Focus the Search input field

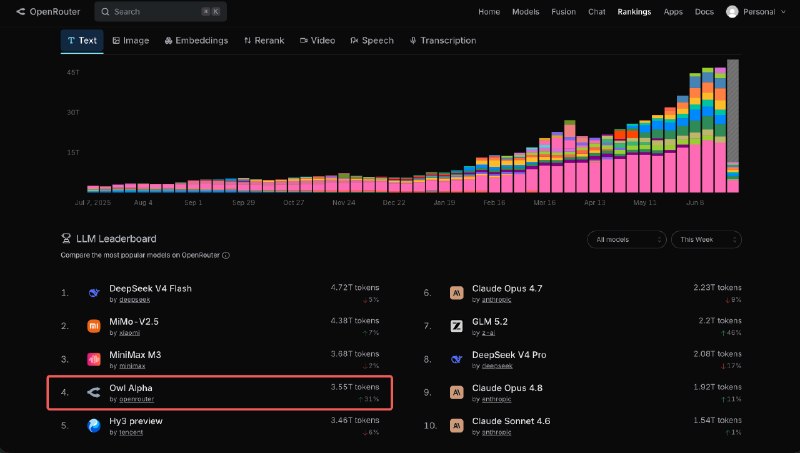(161, 12)
